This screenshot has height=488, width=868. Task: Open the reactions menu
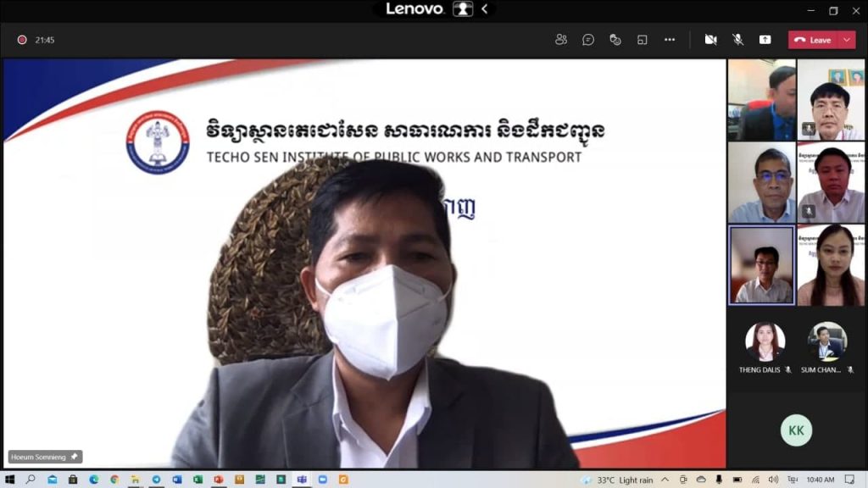pos(615,40)
